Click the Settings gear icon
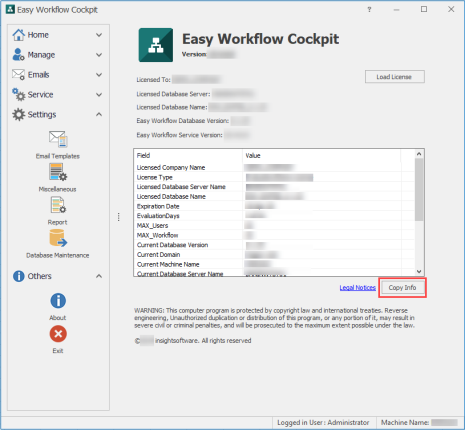This screenshot has height=430, width=465. pyautogui.click(x=18, y=115)
